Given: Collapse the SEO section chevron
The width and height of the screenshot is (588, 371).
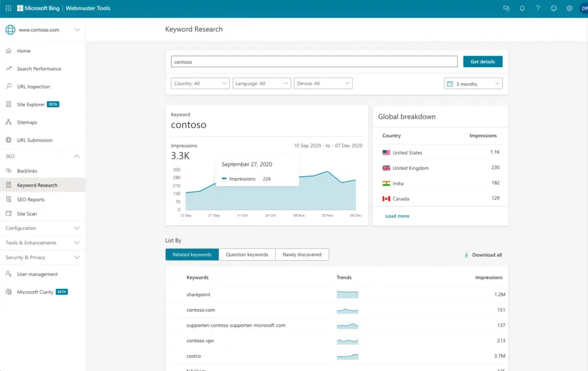Looking at the screenshot, I should click(x=76, y=156).
